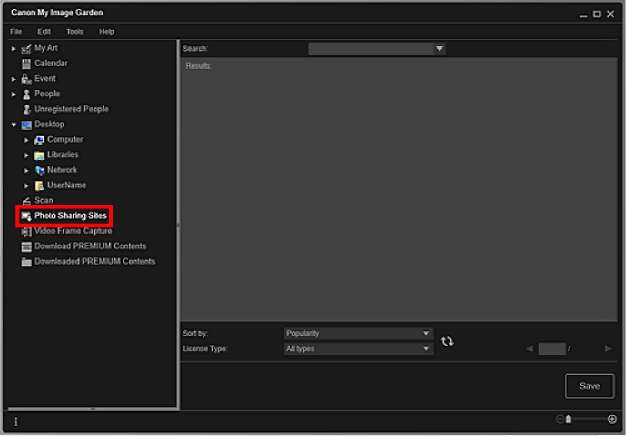The image size is (626, 436).
Task: Click the refresh icon beside Sort by
Action: (447, 341)
